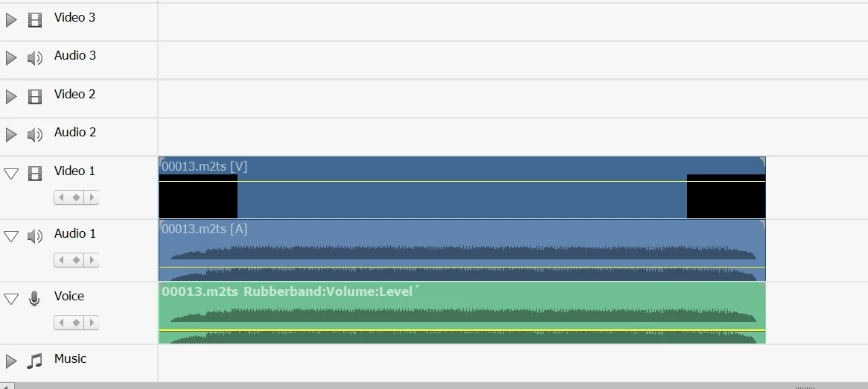This screenshot has height=389, width=868.
Task: Go to previous keyframe on Voice track
Action: pyautogui.click(x=62, y=323)
